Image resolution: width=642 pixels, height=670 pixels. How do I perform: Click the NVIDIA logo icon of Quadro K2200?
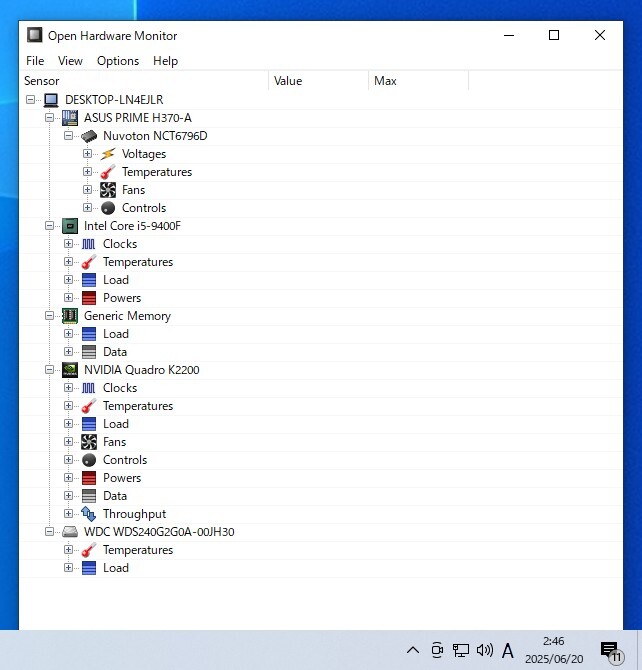pos(70,370)
